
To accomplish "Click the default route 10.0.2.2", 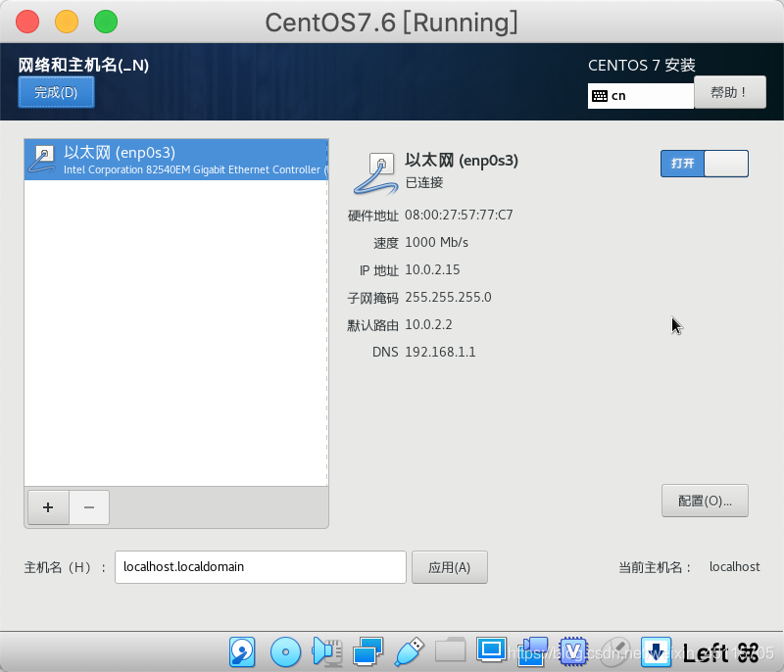I will [x=428, y=325].
